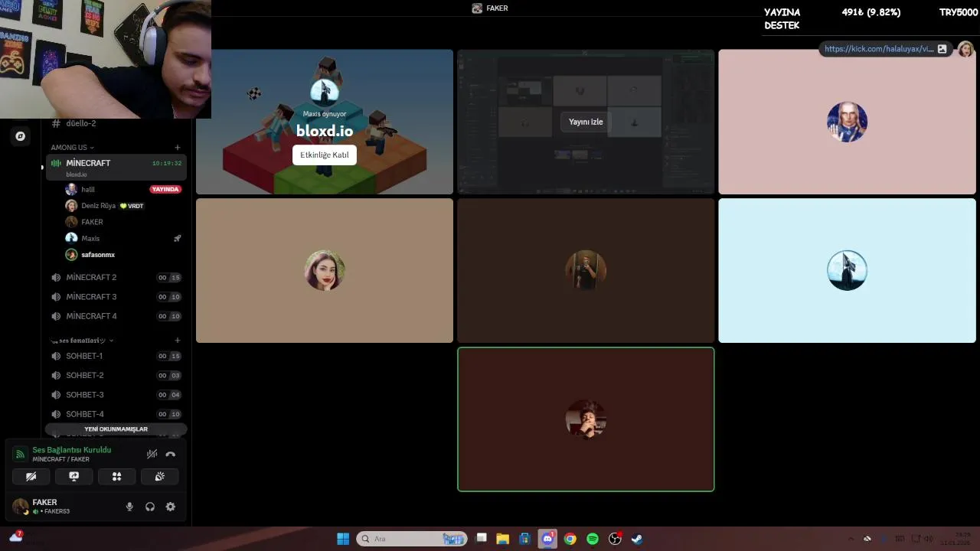The height and width of the screenshot is (551, 980).
Task: Turn on camera in the voice panel
Action: tap(31, 476)
